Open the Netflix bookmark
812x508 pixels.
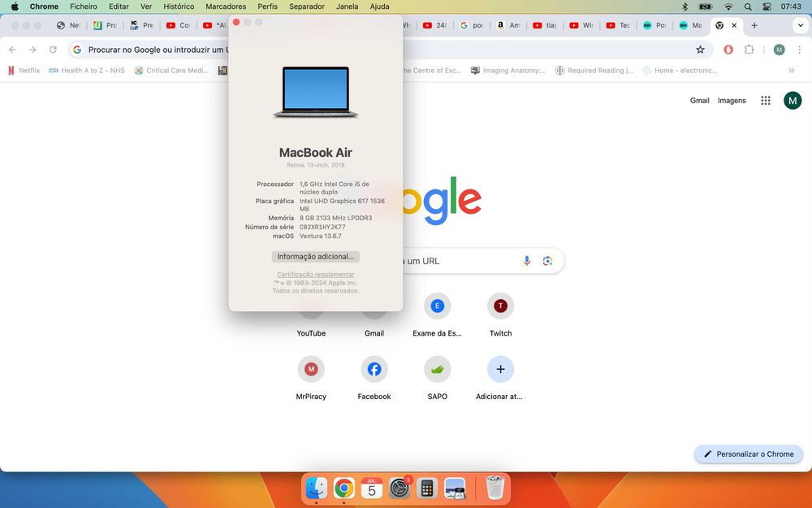coord(24,71)
